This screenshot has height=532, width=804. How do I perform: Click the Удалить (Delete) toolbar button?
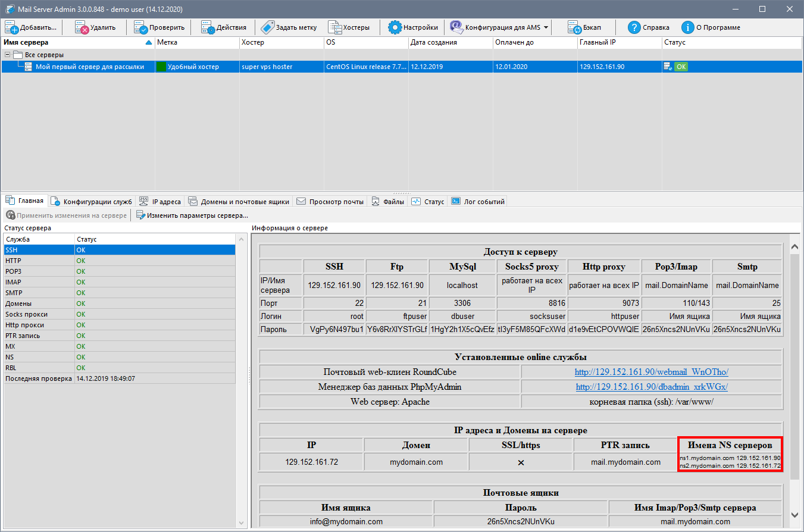[x=95, y=27]
